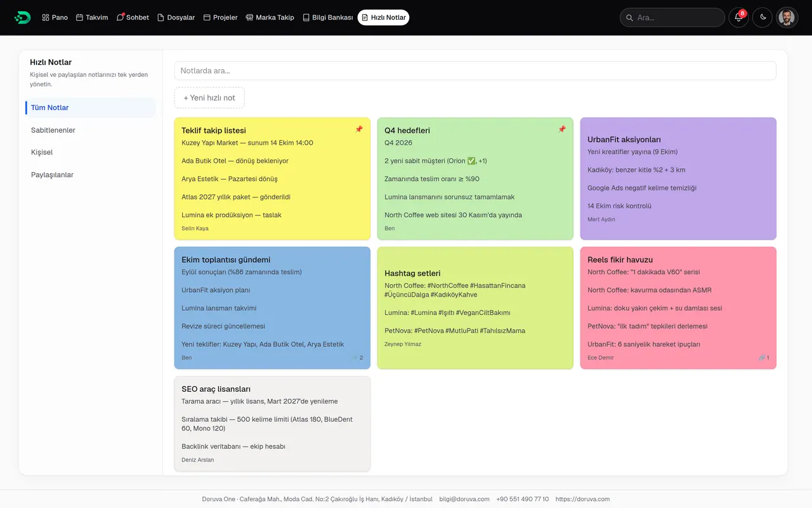Open the Ekim toplantısı gündemi note title
Screen dimensions: 812x508
(226, 260)
